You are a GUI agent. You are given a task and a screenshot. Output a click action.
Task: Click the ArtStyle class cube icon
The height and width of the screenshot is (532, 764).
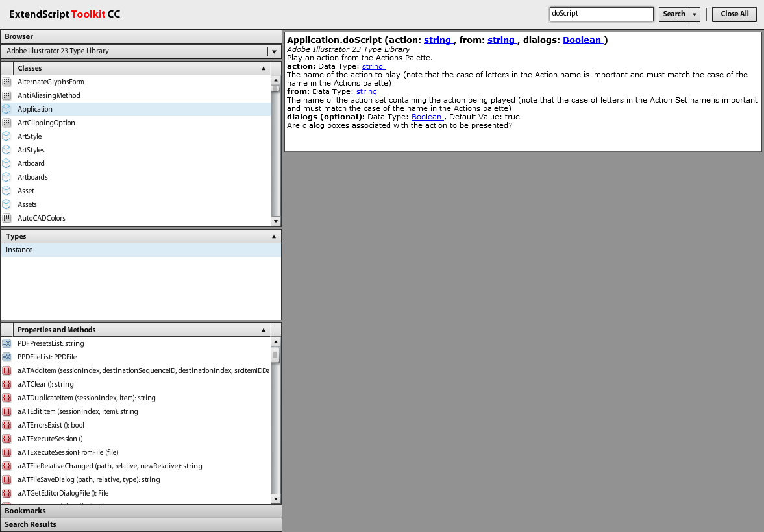7,136
